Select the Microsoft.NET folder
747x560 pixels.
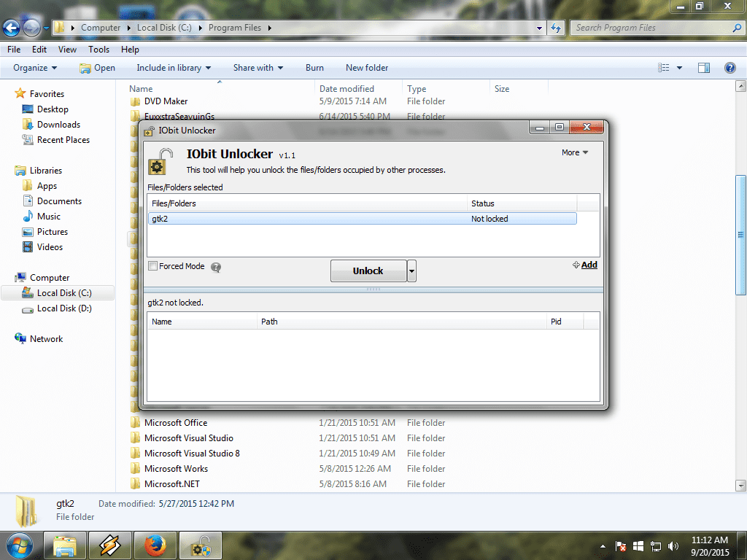point(172,484)
